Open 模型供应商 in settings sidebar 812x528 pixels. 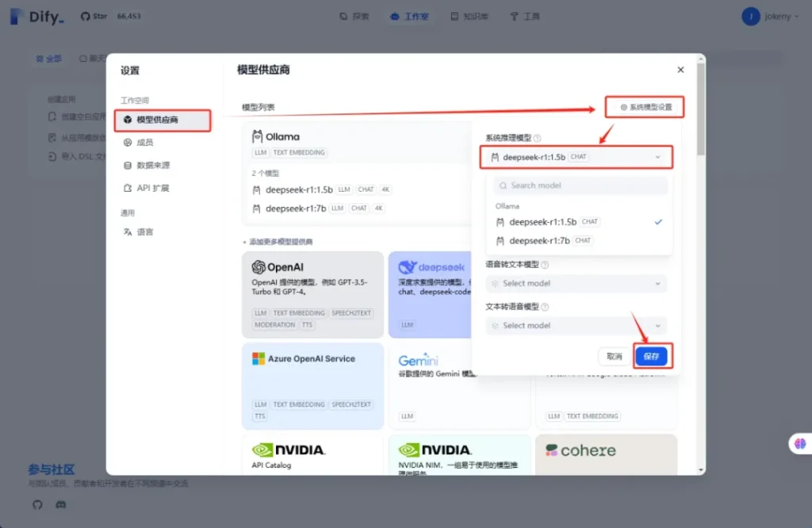[163, 120]
